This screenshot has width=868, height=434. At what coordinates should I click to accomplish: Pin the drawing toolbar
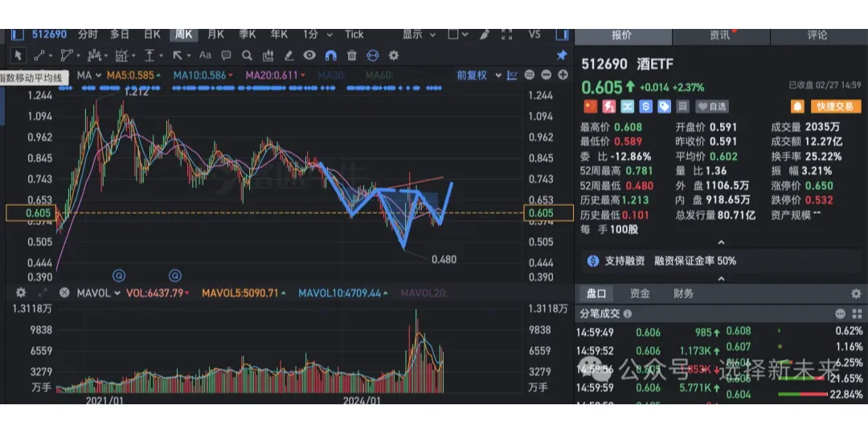[561, 55]
